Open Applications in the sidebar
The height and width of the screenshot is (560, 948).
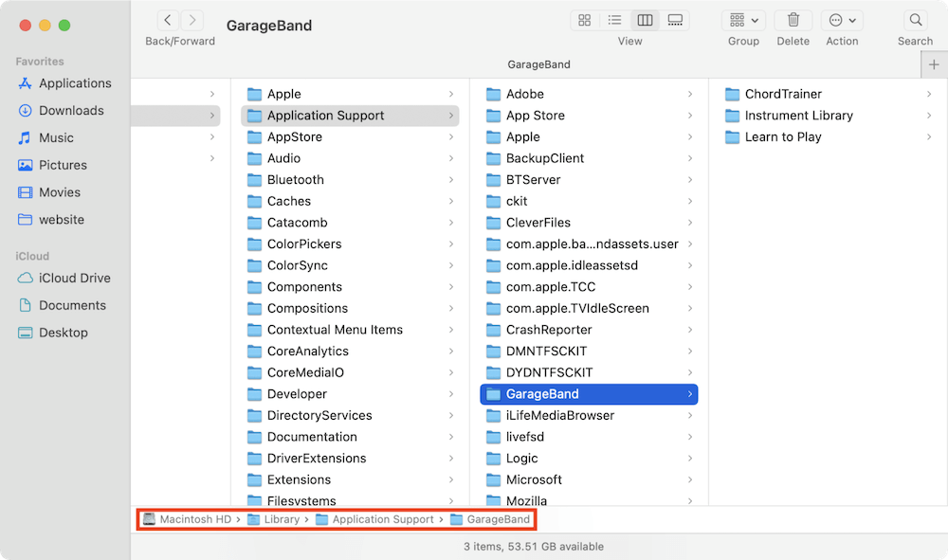pos(75,83)
